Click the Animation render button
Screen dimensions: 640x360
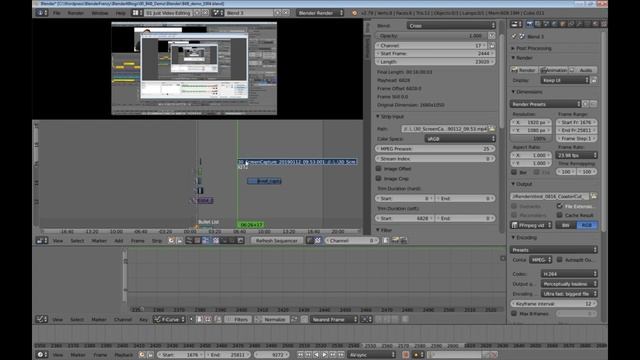(553, 70)
